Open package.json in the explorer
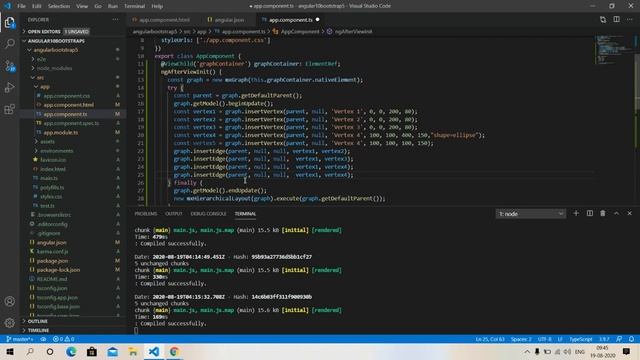 [52, 260]
